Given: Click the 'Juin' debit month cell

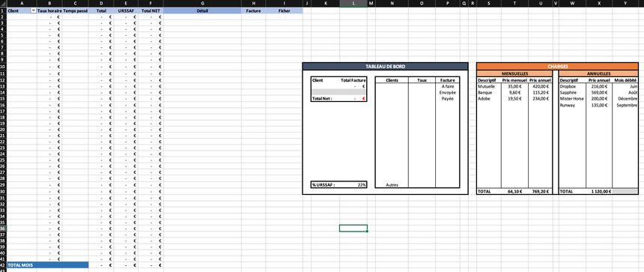Looking at the screenshot, I should 625,87.
